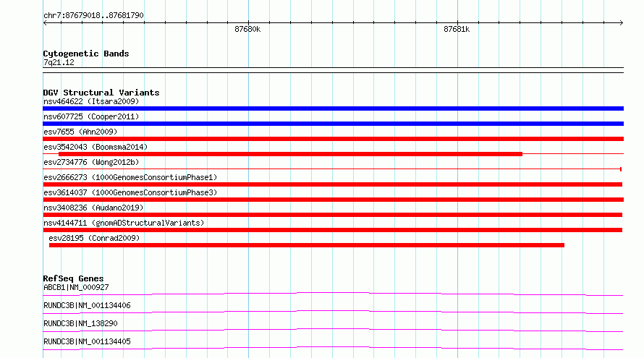644x358 pixels.
Task: Click the esv7655 (Ahn2009) red variant bar
Action: [333, 139]
